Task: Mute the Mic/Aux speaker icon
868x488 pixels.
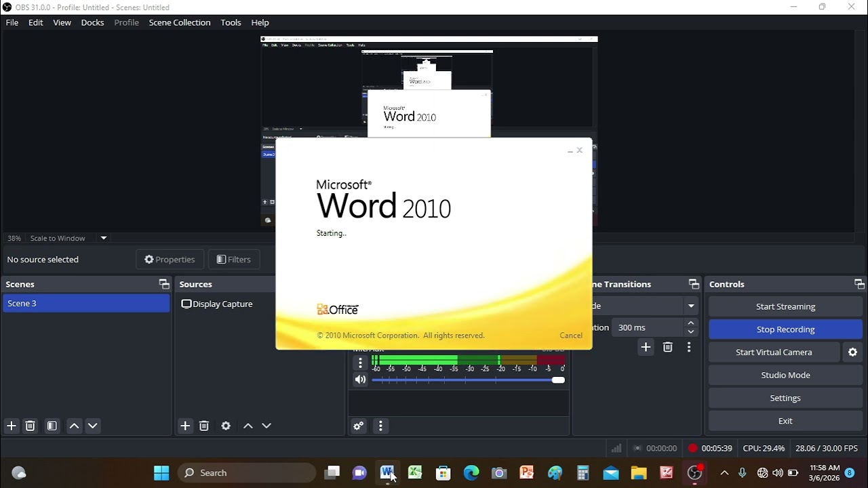Action: [360, 380]
